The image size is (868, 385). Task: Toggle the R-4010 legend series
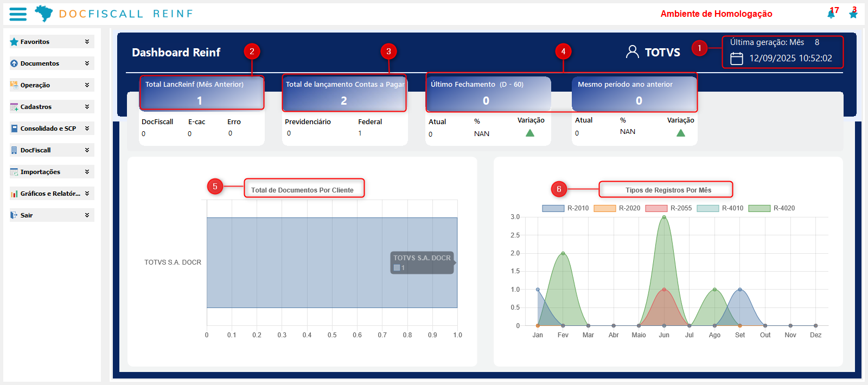coord(720,208)
